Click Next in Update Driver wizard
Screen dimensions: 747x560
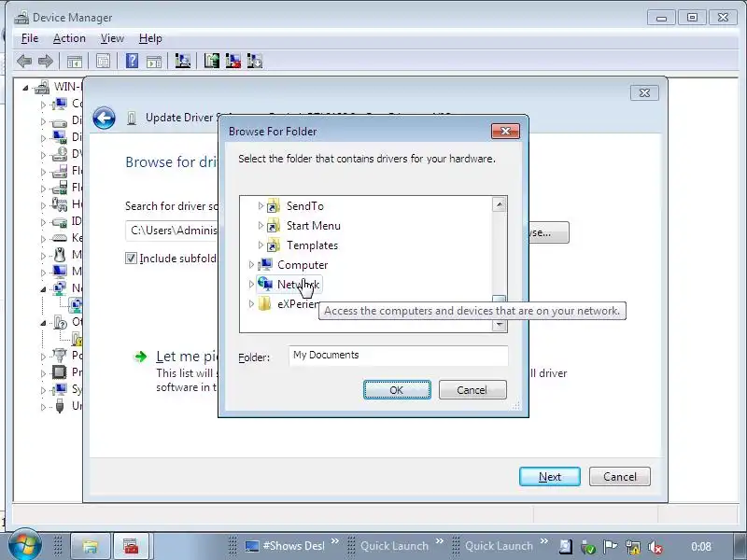tap(550, 477)
